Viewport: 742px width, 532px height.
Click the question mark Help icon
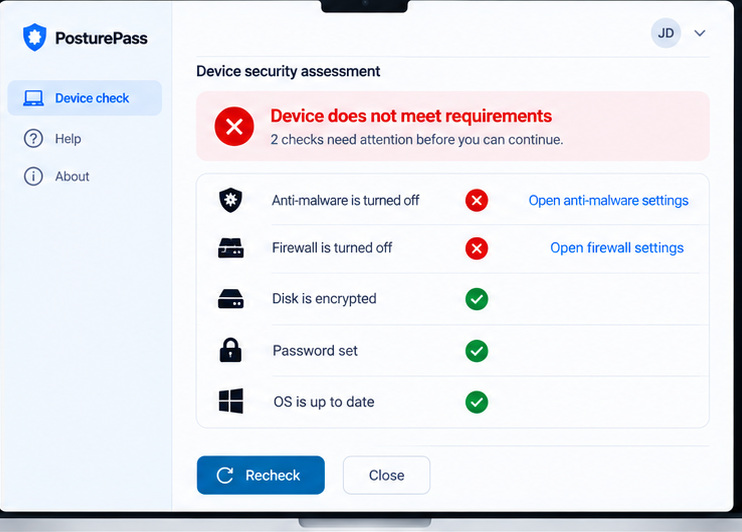[33, 139]
